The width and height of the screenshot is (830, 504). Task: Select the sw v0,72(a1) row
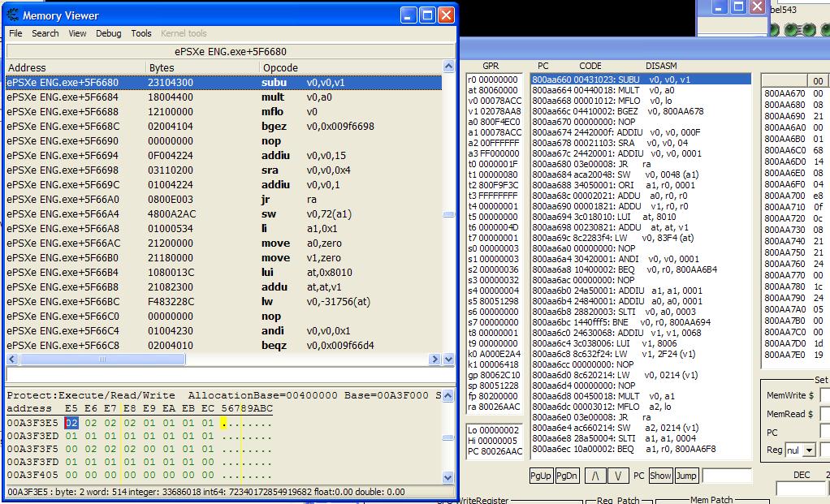tap(223, 214)
